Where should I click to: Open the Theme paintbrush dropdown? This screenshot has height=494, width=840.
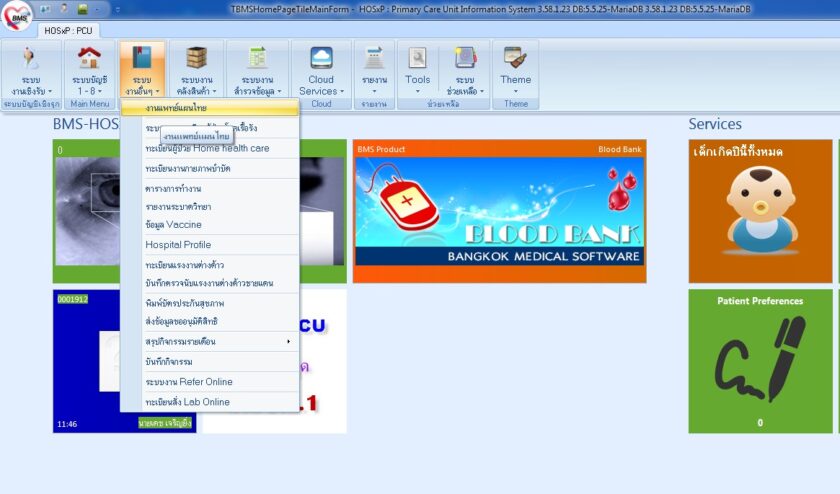(x=515, y=71)
